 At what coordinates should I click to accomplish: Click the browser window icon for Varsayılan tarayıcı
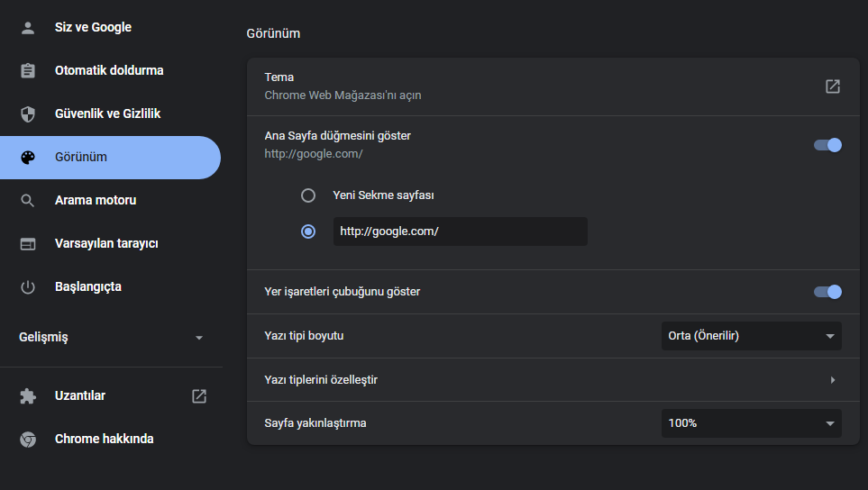click(x=28, y=244)
